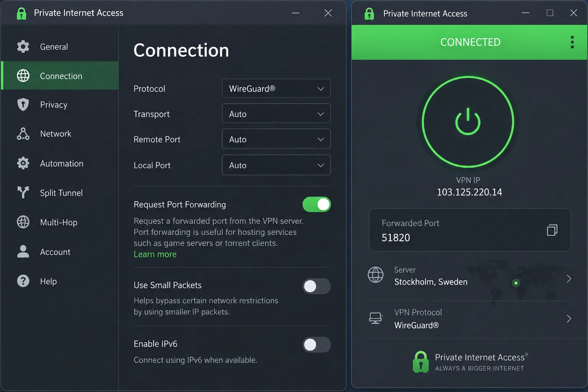Click the Help question mark icon

(23, 281)
